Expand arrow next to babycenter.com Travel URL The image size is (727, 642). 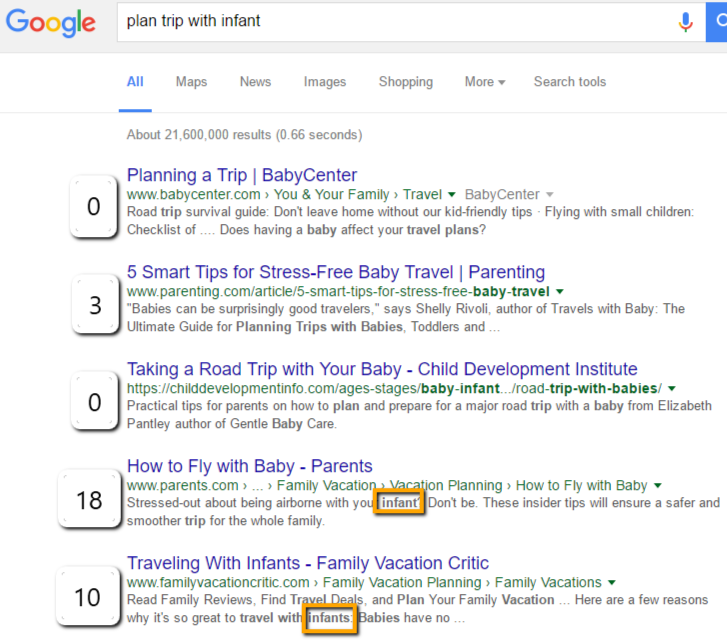pyautogui.click(x=452, y=194)
